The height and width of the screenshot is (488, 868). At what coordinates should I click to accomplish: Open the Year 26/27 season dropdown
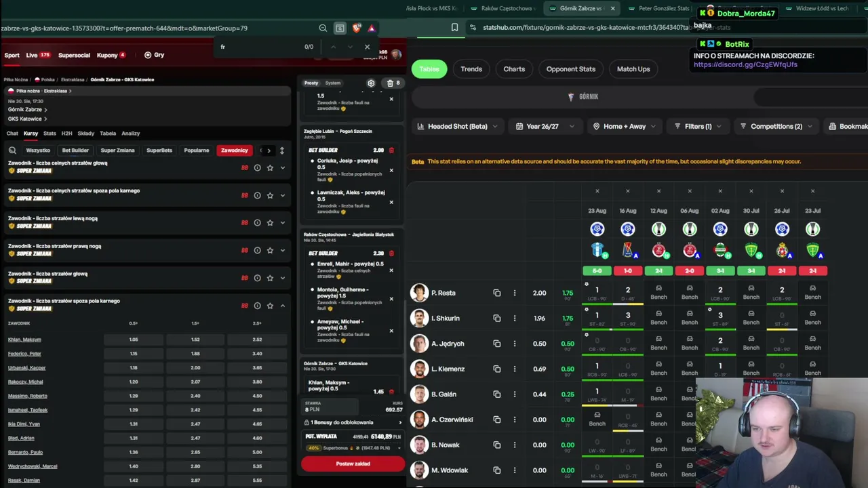(546, 126)
